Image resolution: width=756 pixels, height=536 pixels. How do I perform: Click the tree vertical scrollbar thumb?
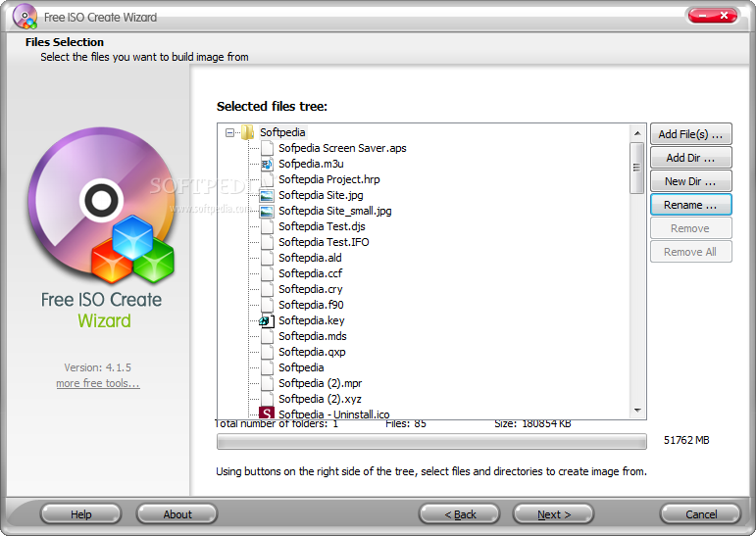pos(637,168)
